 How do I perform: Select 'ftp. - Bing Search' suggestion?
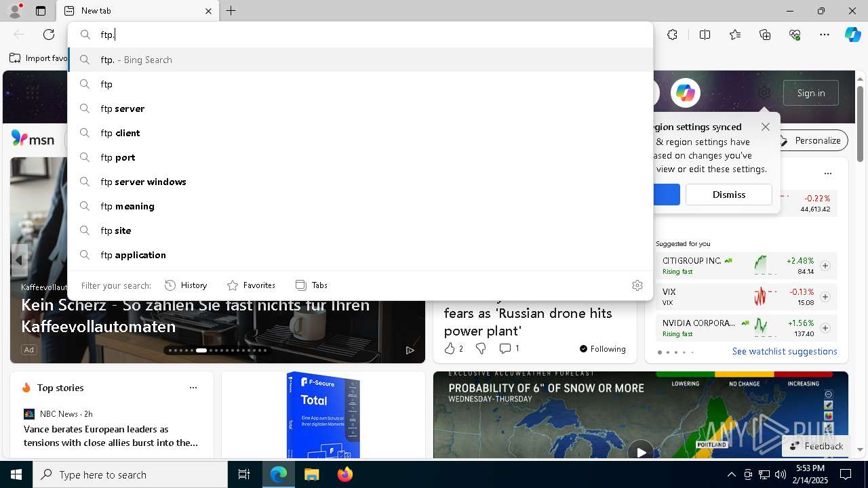360,60
